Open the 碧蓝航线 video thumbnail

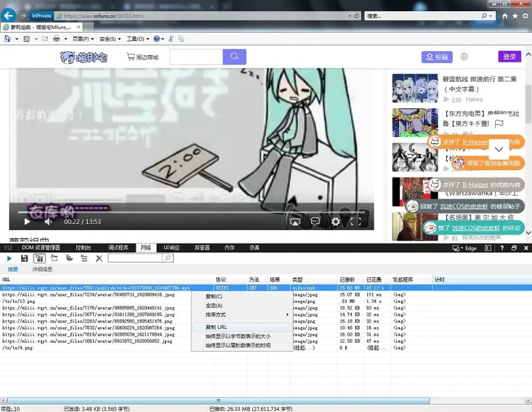(x=415, y=88)
